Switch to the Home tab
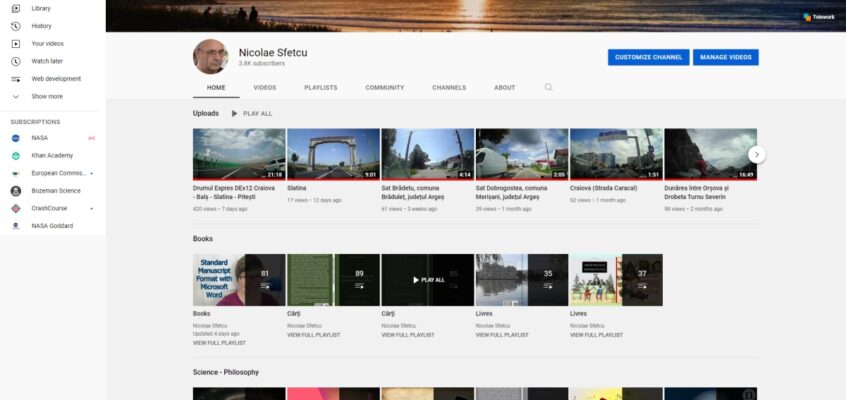This screenshot has height=400, width=846. tap(216, 87)
